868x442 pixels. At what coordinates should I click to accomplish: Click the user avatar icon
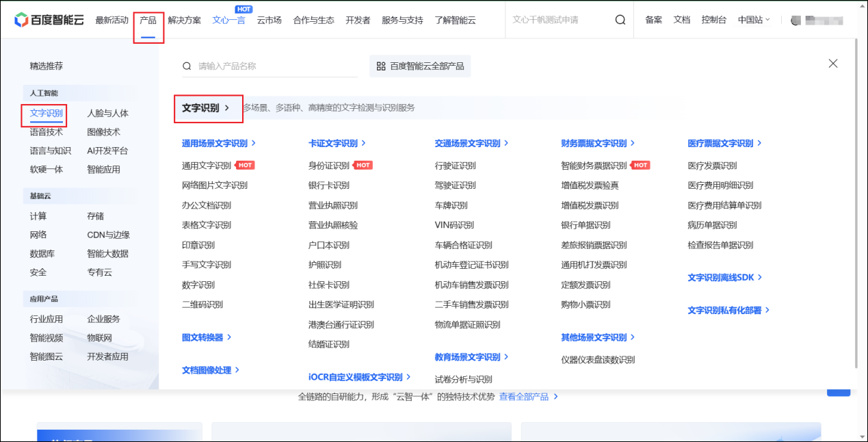tap(795, 21)
